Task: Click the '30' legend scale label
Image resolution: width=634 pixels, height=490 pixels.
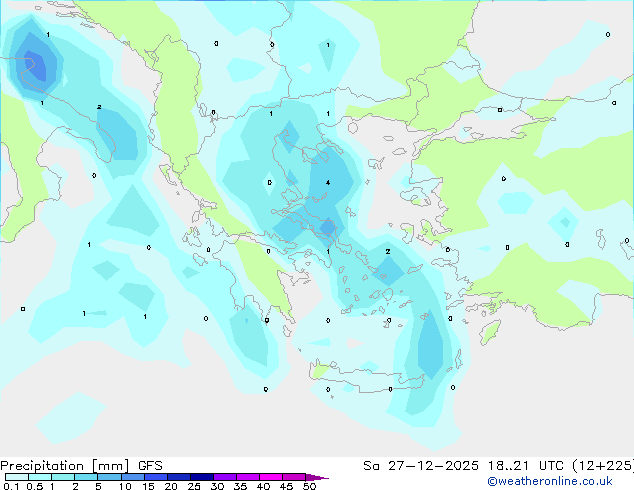Action: [x=217, y=486]
